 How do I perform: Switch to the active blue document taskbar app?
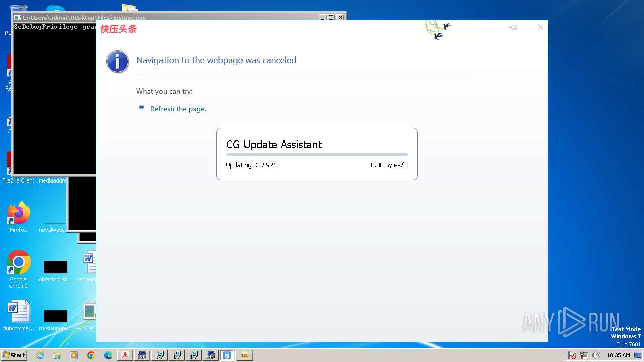[x=227, y=355]
